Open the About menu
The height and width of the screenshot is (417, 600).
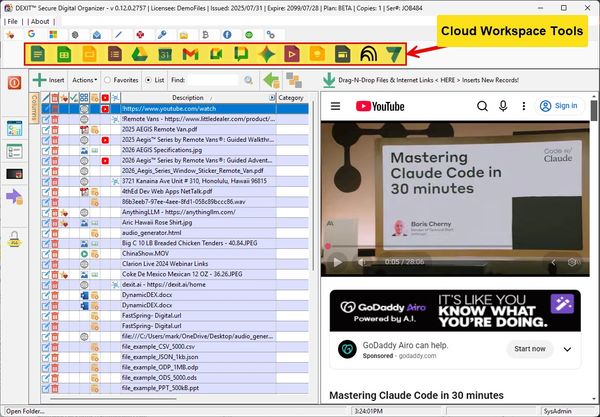pyautogui.click(x=40, y=20)
